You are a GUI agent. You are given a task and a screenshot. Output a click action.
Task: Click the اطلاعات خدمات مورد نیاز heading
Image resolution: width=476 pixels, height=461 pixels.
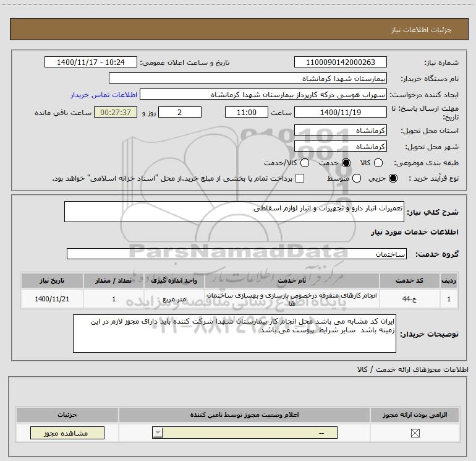point(414,232)
